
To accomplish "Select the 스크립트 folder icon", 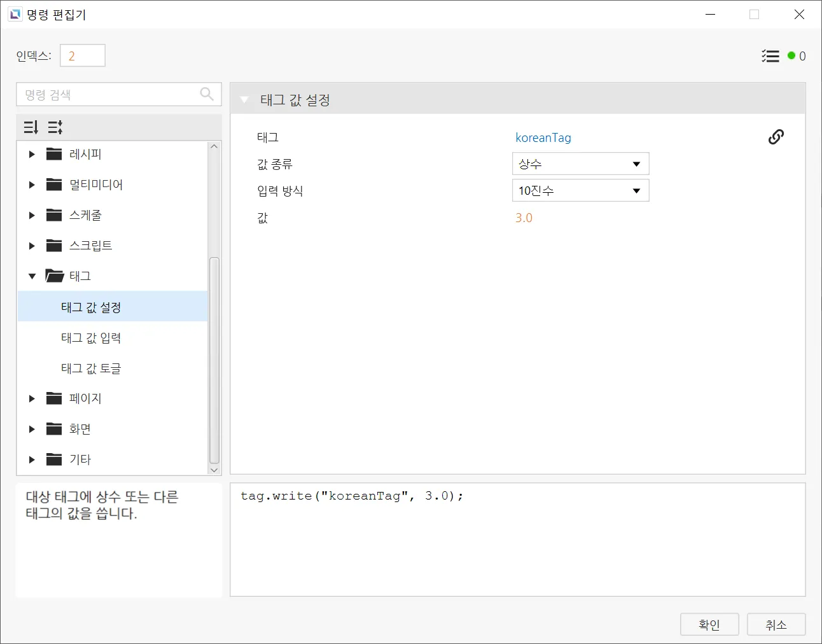I will pyautogui.click(x=54, y=246).
